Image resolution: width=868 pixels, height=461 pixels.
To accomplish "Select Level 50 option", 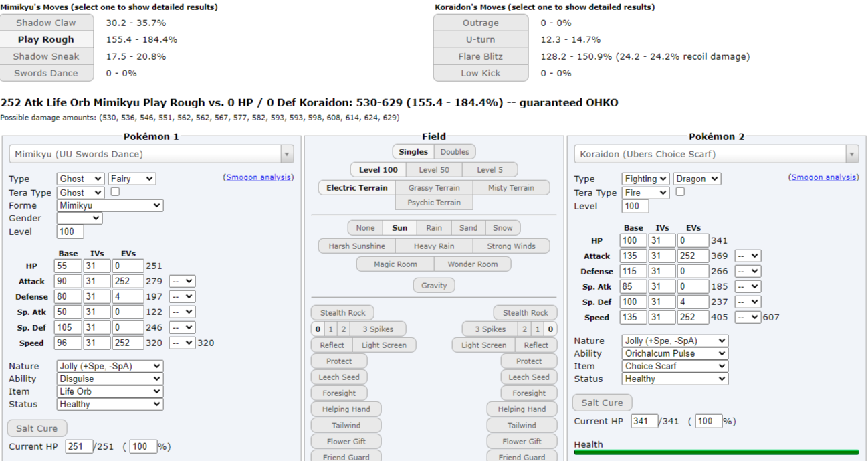I will point(434,169).
